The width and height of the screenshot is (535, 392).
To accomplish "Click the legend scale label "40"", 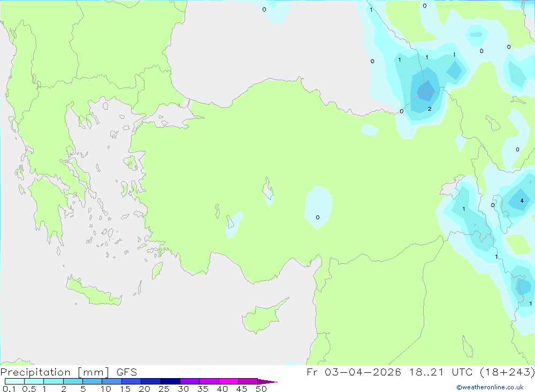I will tap(222, 389).
